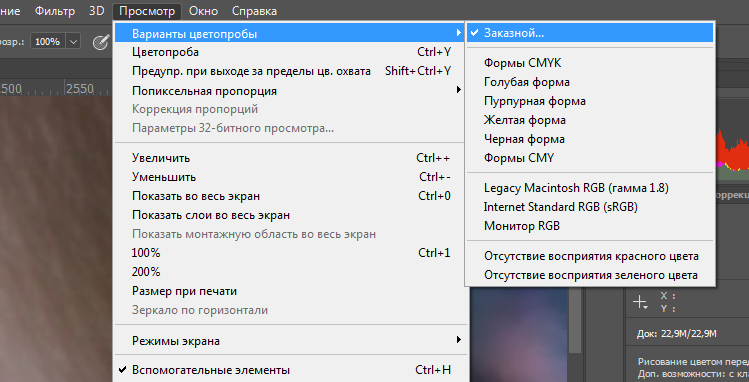Choose Черная форма proof
Viewport: 749px width, 382px height.
coord(590,139)
